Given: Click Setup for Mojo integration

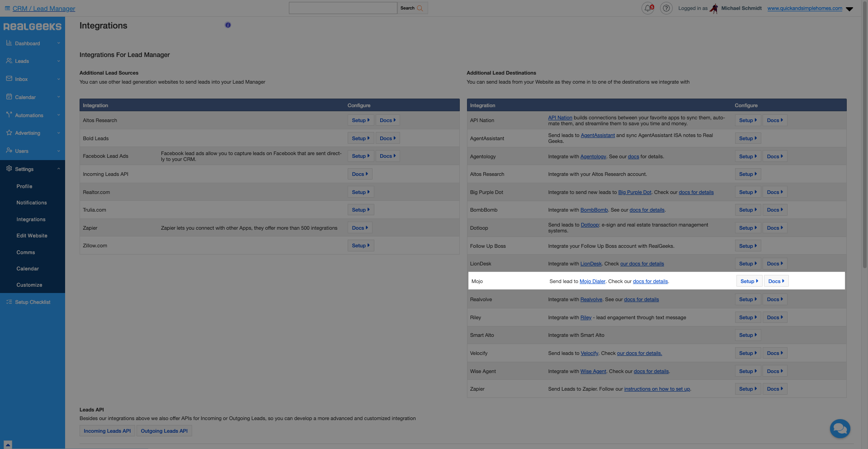Looking at the screenshot, I should pos(749,281).
